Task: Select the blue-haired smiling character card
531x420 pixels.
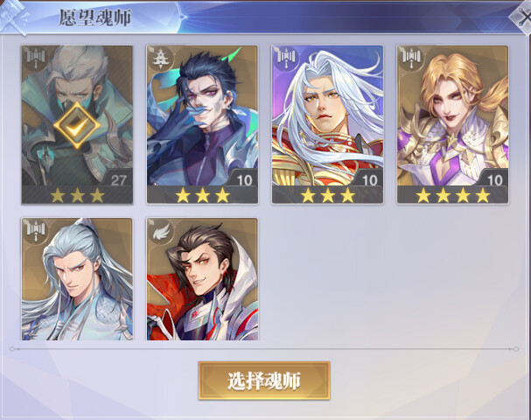Action: [202, 124]
